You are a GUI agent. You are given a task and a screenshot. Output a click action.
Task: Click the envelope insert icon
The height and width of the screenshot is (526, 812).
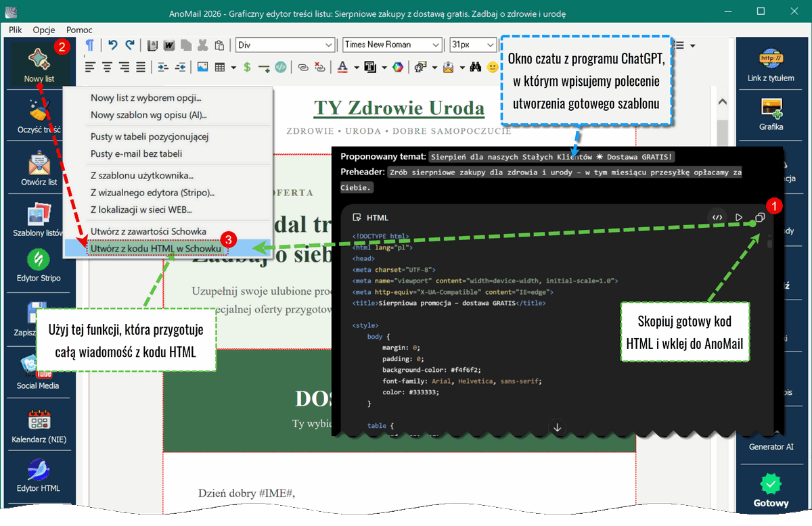[x=448, y=67]
